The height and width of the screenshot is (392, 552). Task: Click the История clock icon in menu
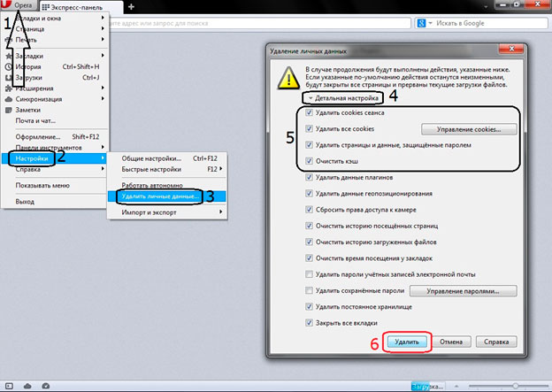pos(9,66)
